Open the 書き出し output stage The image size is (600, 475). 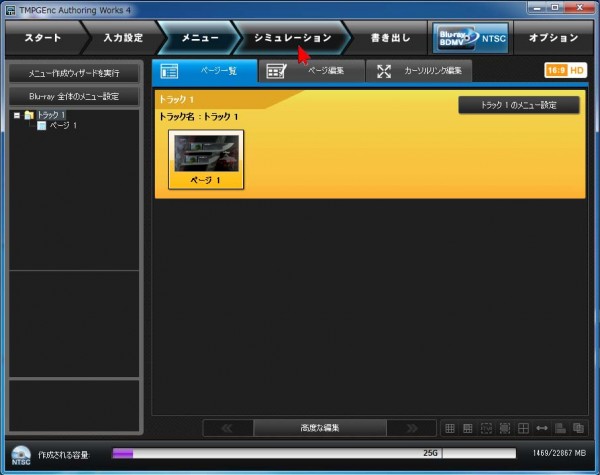pos(389,38)
